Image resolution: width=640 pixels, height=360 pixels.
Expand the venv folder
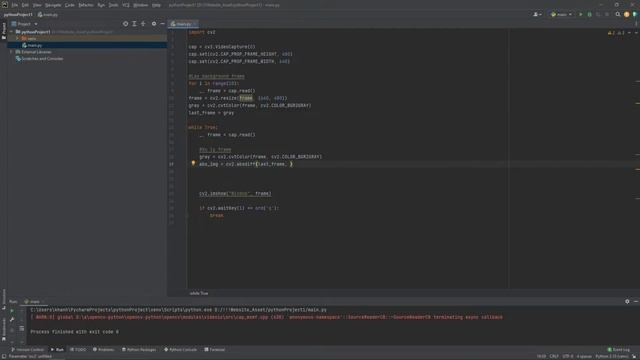tap(18, 38)
